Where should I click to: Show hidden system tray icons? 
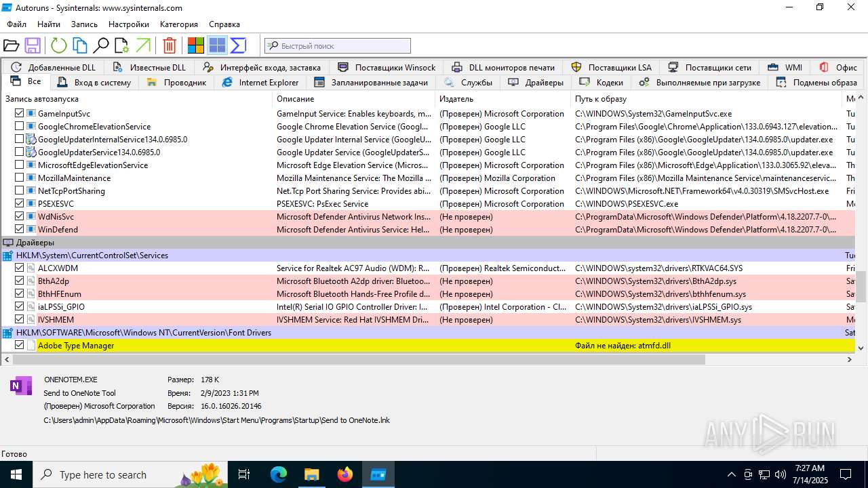pos(731,474)
